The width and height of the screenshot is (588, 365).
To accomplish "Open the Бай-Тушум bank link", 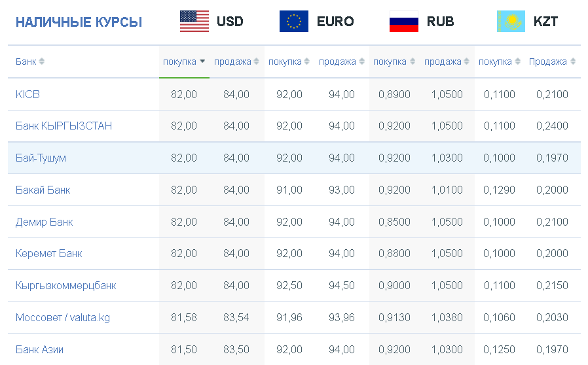I will tap(41, 158).
